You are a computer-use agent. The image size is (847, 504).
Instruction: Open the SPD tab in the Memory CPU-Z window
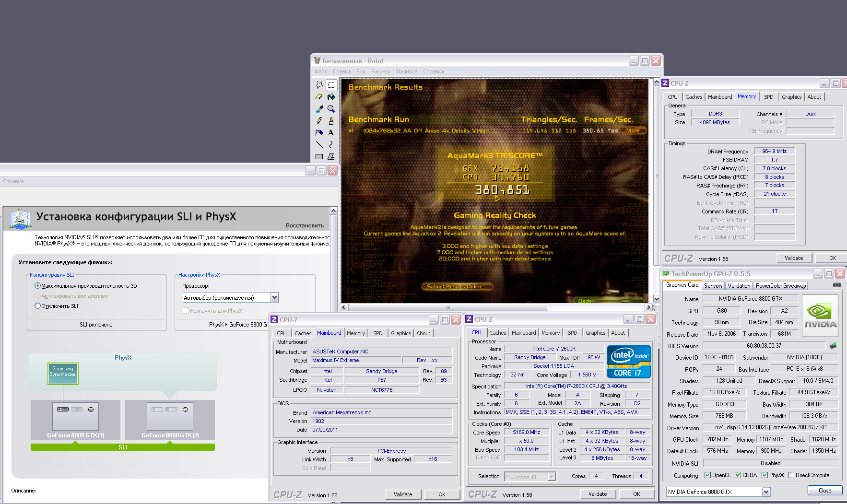click(769, 97)
